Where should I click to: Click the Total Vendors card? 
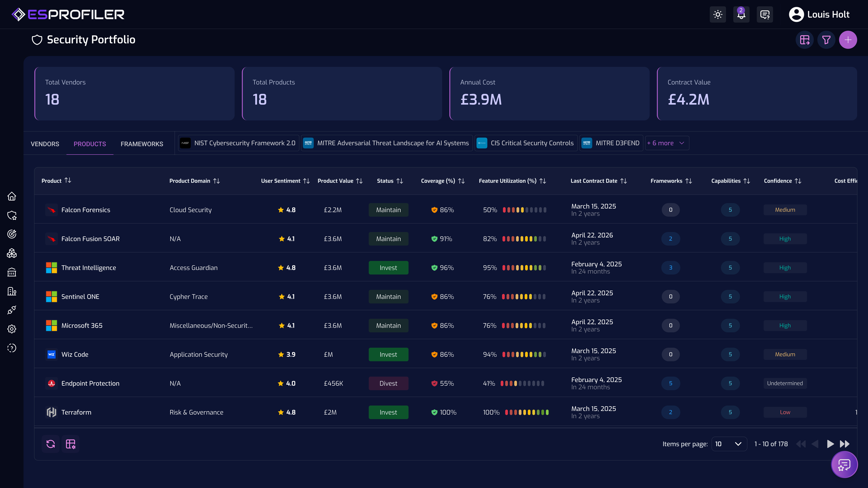[134, 94]
